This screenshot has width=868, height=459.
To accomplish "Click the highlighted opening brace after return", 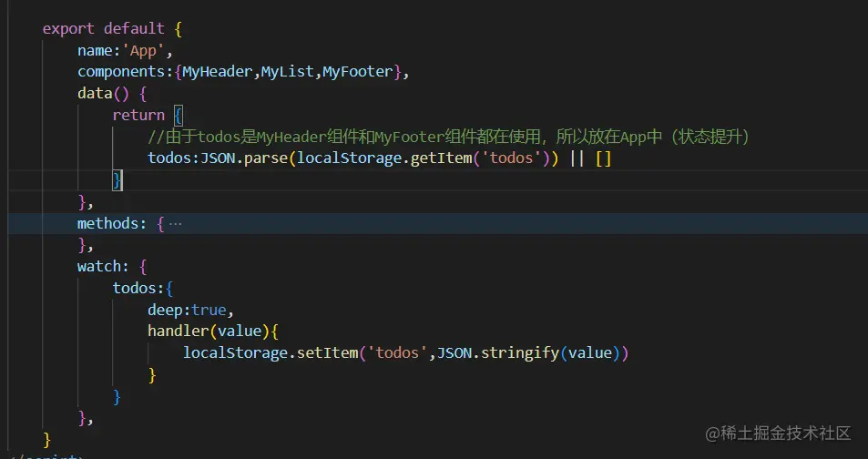I will click(178, 115).
